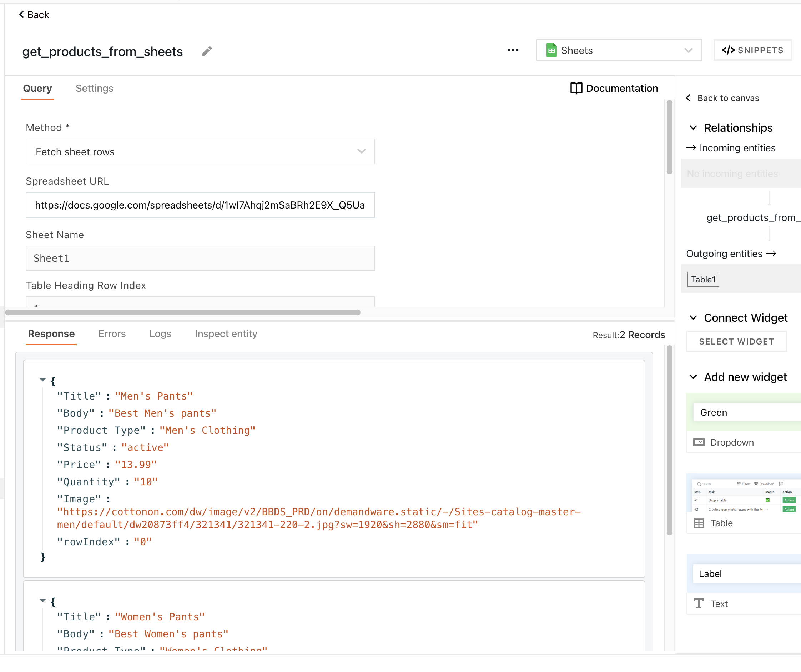This screenshot has height=672, width=801.
Task: Select the Table widget icon
Action: pyautogui.click(x=699, y=523)
